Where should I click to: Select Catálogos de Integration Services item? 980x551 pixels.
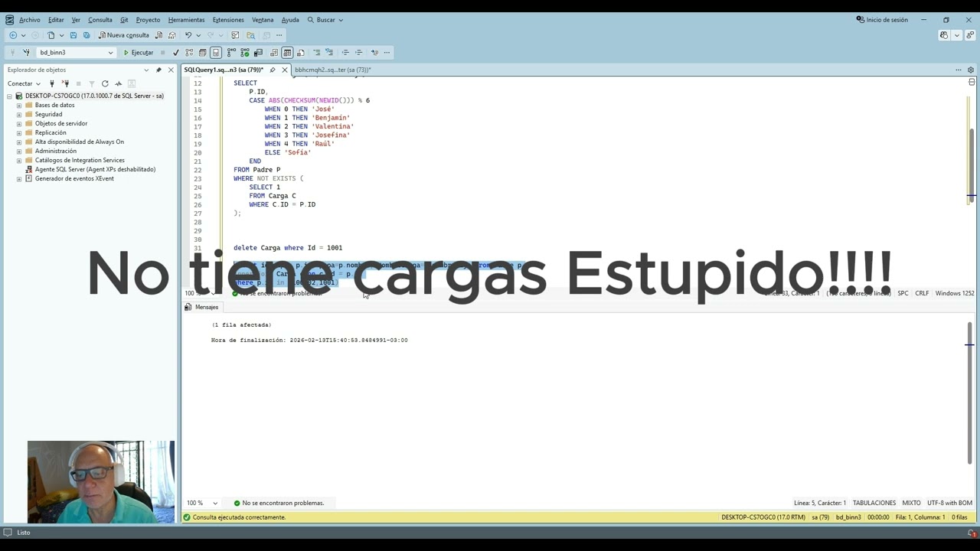80,161
